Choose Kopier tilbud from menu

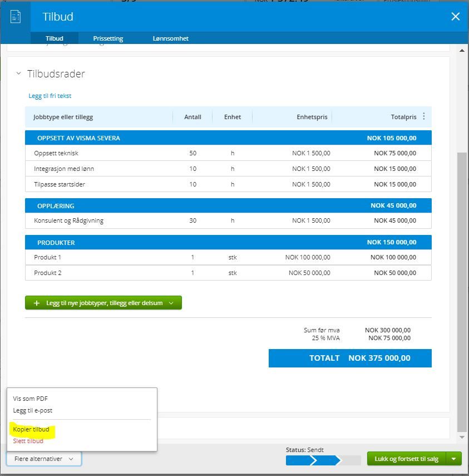click(x=31, y=429)
